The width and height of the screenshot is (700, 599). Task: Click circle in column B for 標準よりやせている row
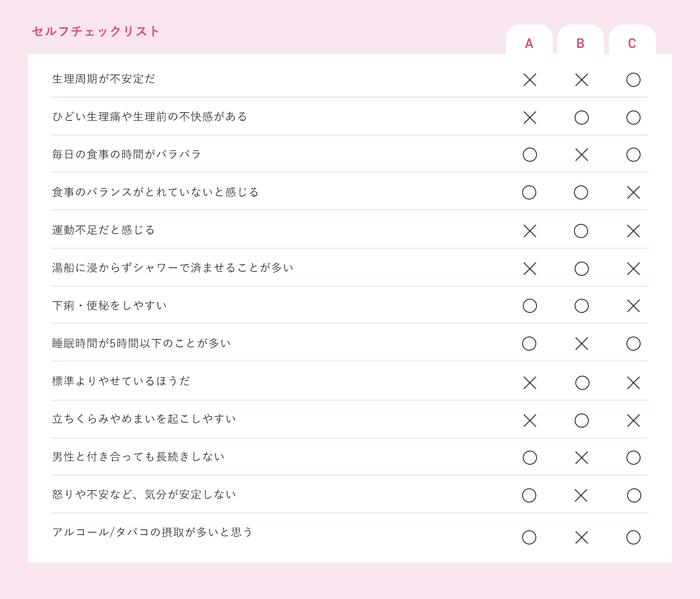point(582,383)
